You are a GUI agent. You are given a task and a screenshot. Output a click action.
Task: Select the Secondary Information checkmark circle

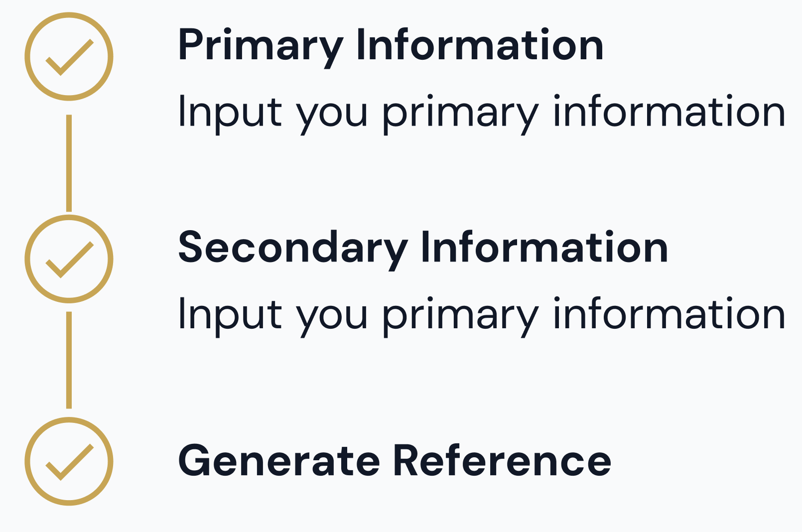pos(69,259)
